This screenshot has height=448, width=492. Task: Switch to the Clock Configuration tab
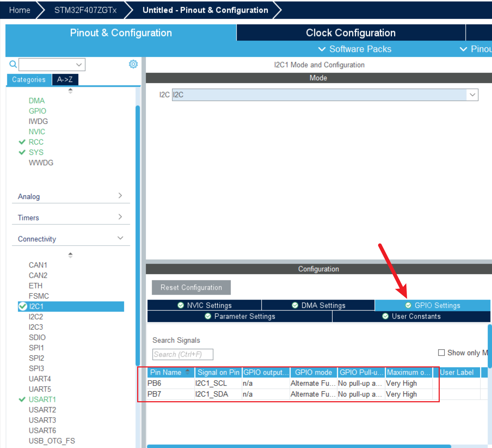351,33
